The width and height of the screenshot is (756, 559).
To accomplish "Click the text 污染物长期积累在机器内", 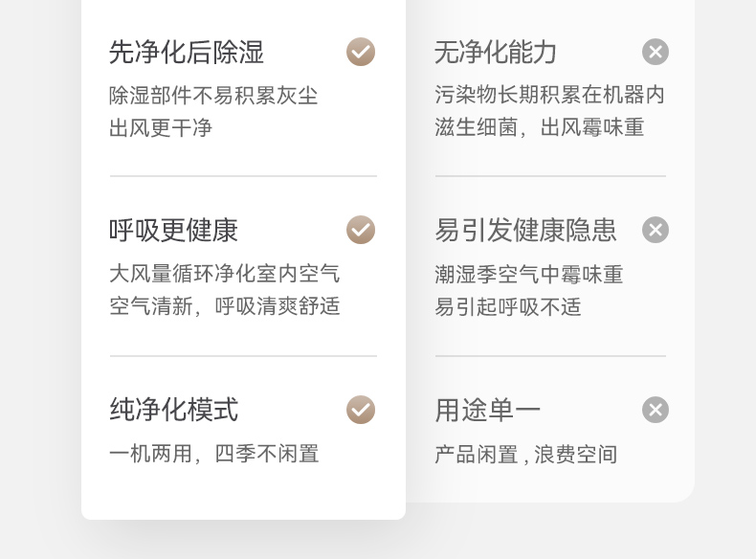I will [x=549, y=96].
